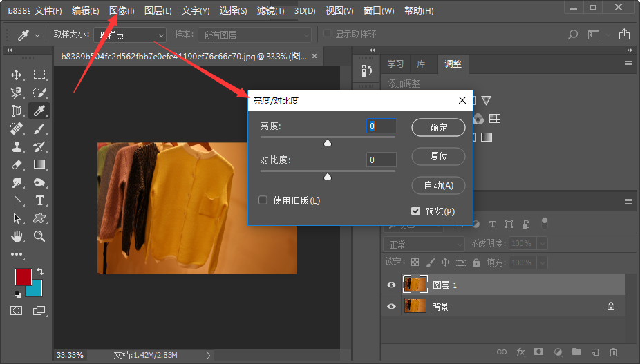Select the Custom Shape tool
640x364 pixels.
tap(39, 218)
